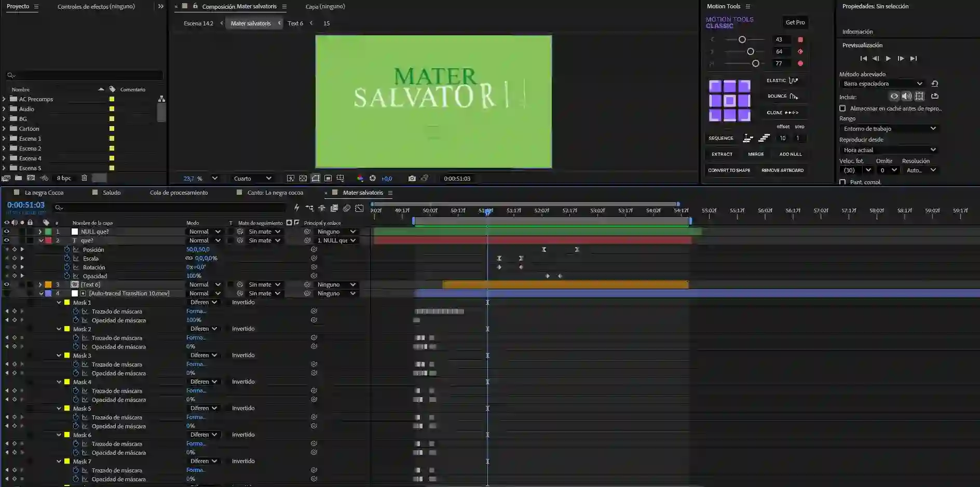Click Remove Artboard button
Screen dimensions: 980x487
point(782,170)
